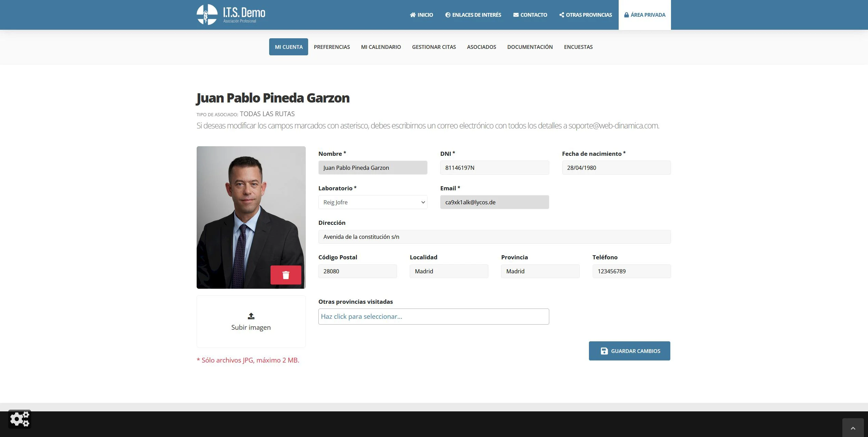This screenshot has width=868, height=437.
Task: Open the Mi Calendario tab
Action: (x=381, y=47)
